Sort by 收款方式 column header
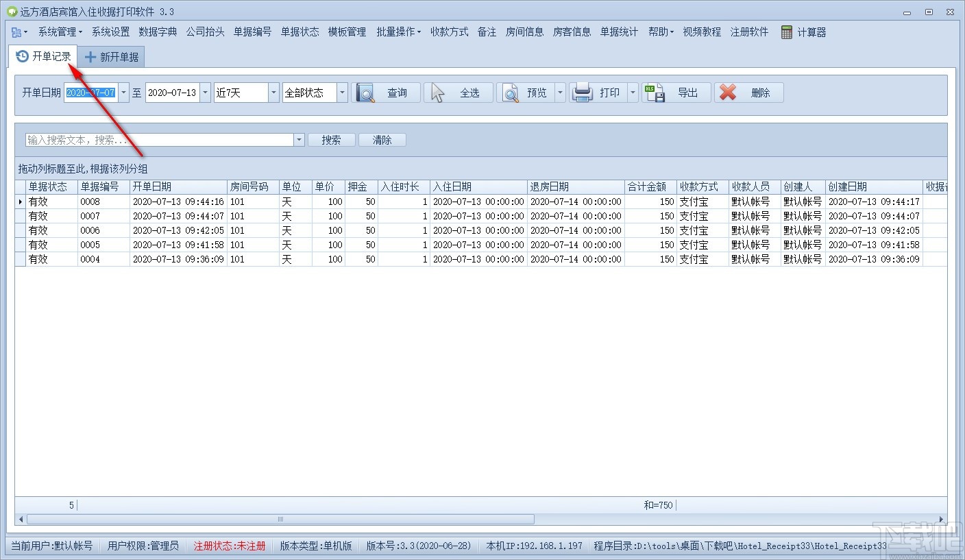965x560 pixels. click(703, 187)
